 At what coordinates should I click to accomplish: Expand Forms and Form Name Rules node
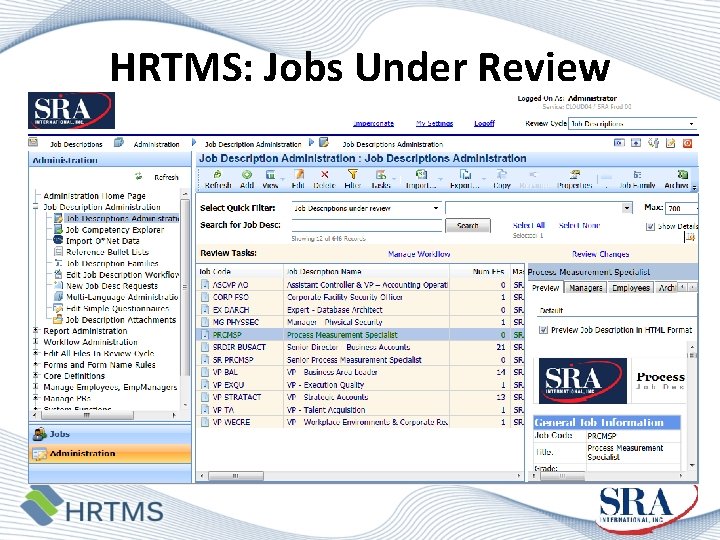35,365
